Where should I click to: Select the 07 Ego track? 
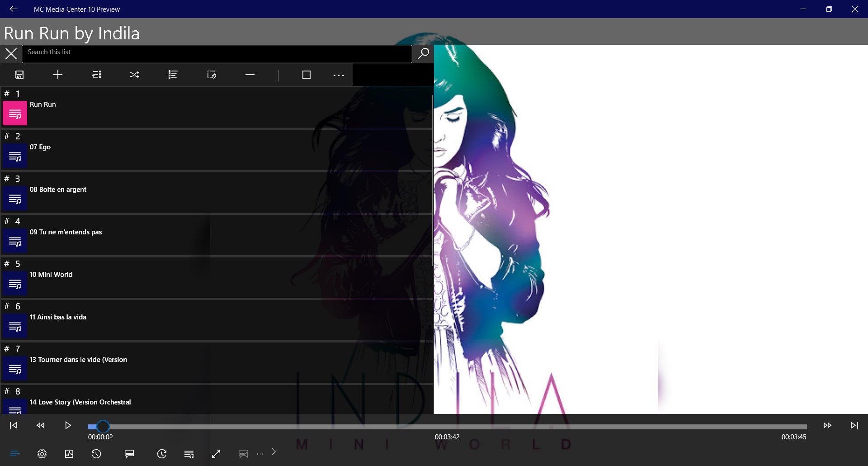coord(217,150)
